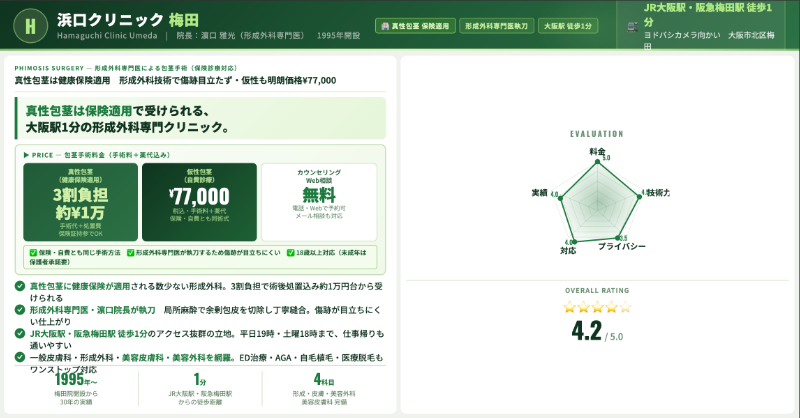
Task: Click the 4.2 overall rating score
Action: pos(587,331)
